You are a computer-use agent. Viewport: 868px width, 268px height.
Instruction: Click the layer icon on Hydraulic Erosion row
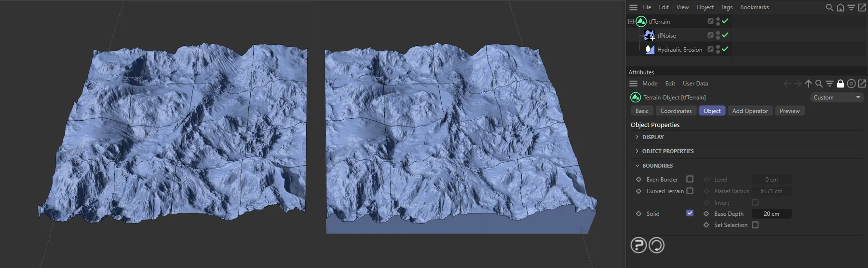tap(710, 49)
